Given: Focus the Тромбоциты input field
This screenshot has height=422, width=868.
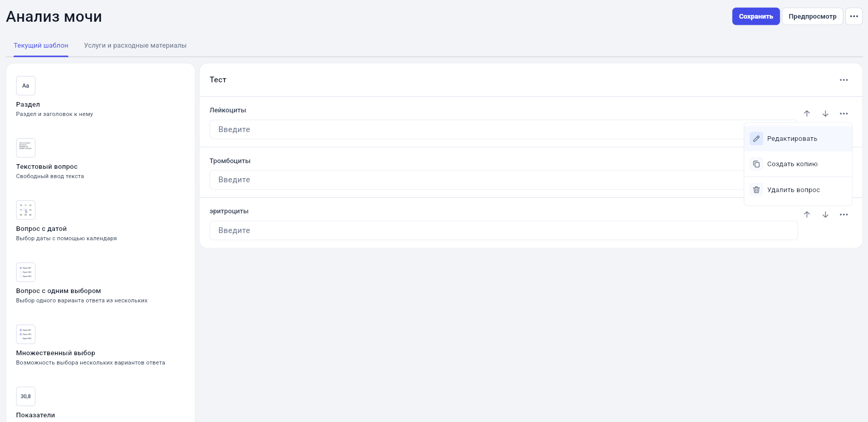Looking at the screenshot, I should pyautogui.click(x=477, y=180).
